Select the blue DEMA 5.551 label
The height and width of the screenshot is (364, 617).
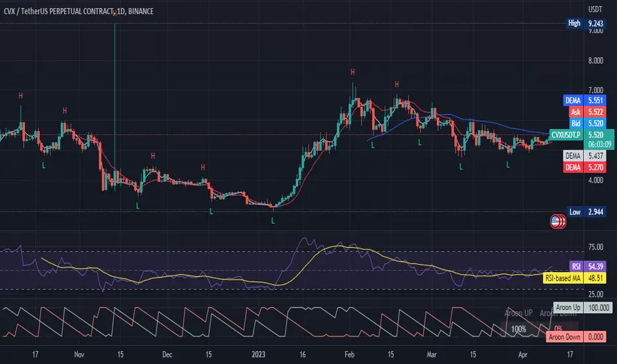point(585,101)
